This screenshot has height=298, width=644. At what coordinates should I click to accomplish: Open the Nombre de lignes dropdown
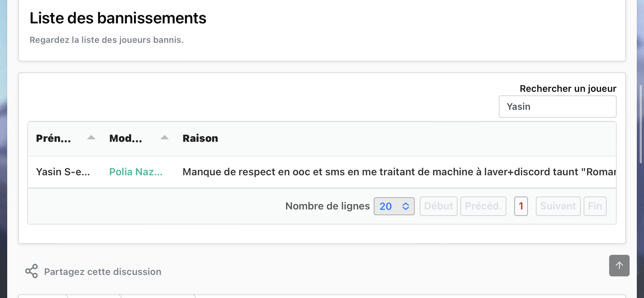point(394,206)
